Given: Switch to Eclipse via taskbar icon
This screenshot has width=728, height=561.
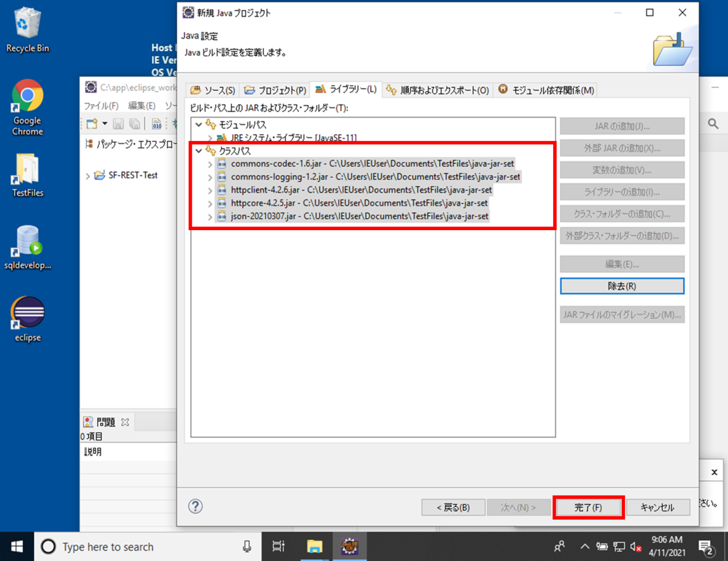Looking at the screenshot, I should [350, 546].
